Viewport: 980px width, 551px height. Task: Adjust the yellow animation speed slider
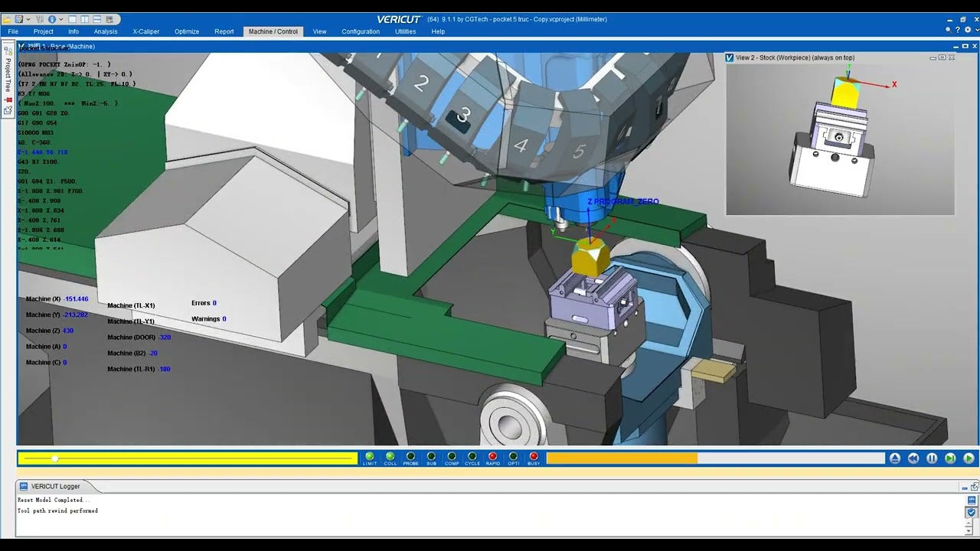pos(188,458)
